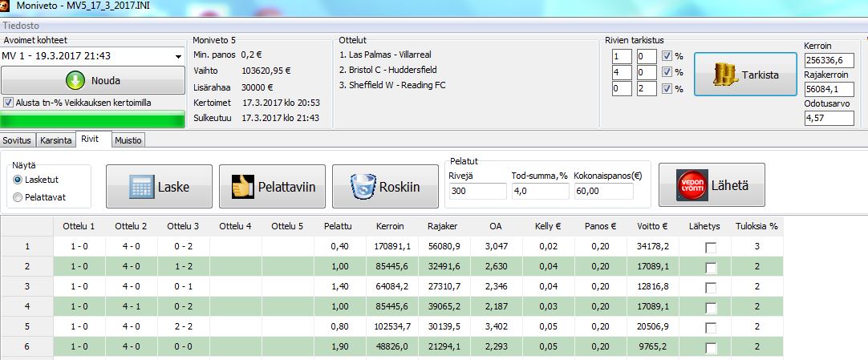Click the gold coins icon on Tarkista

pyautogui.click(x=726, y=75)
